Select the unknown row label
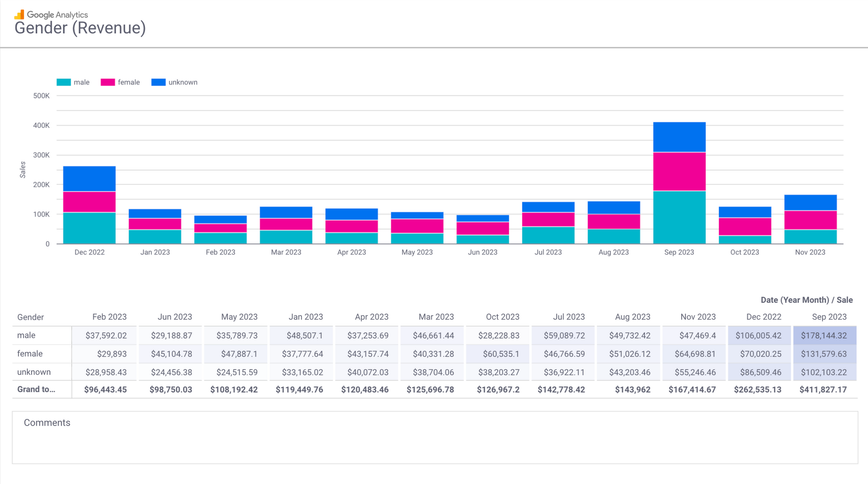 pyautogui.click(x=34, y=372)
